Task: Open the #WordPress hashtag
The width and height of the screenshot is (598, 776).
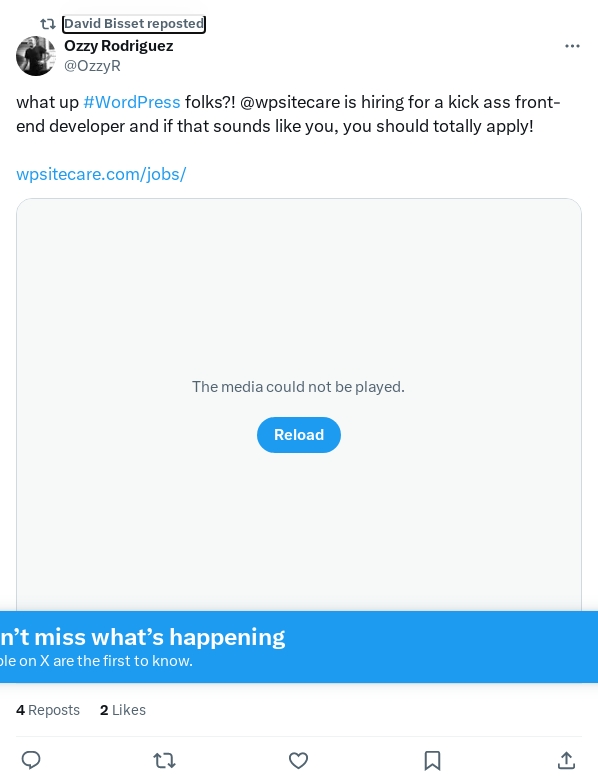Action: (132, 102)
